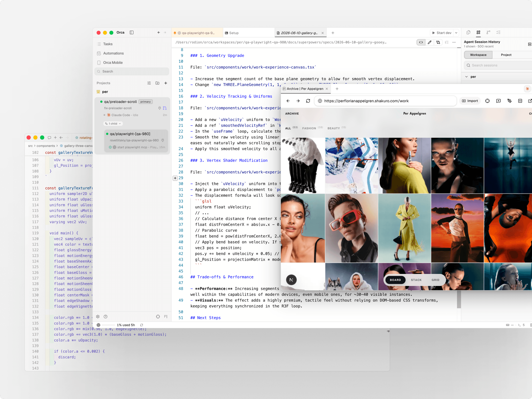Switch to the edit pencil view mode
The image size is (532, 399).
click(x=430, y=42)
